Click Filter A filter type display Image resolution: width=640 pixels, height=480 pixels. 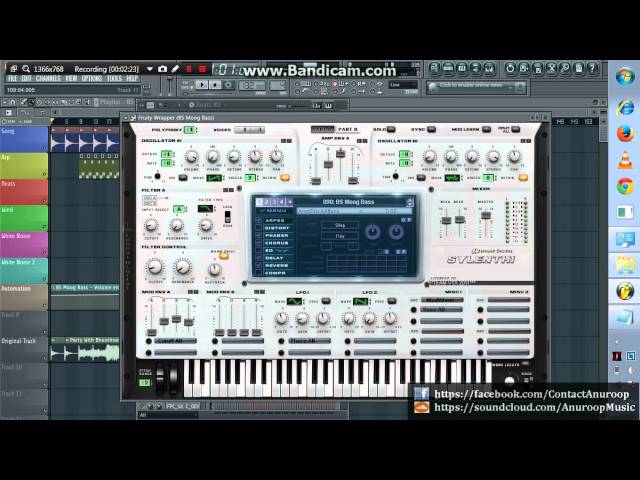(206, 209)
